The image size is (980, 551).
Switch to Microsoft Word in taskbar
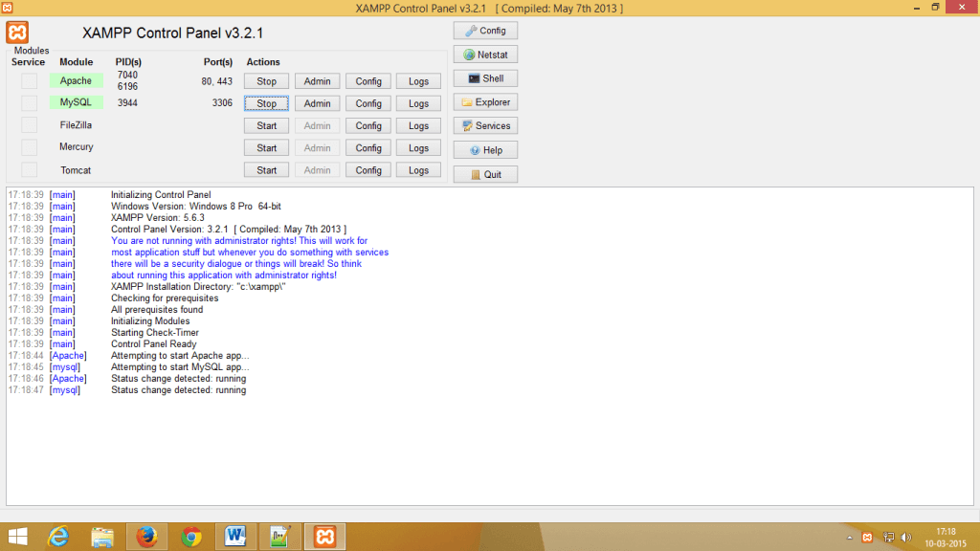tap(235, 537)
